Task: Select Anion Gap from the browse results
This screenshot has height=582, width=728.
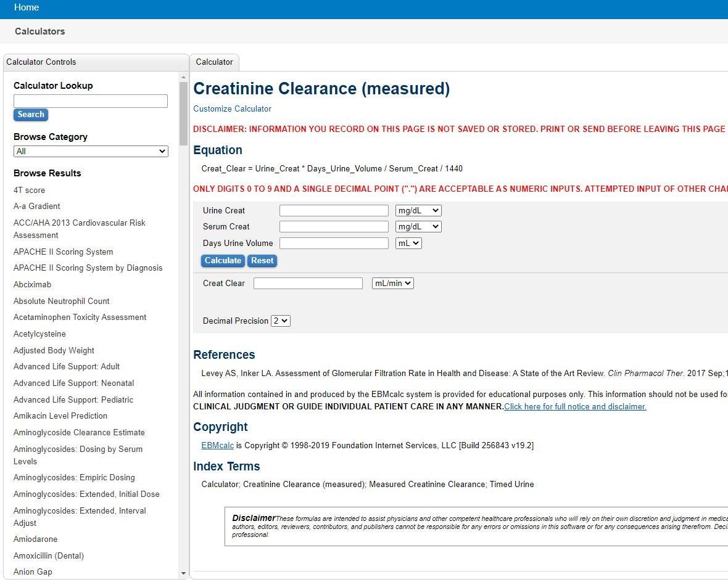Action: point(33,572)
